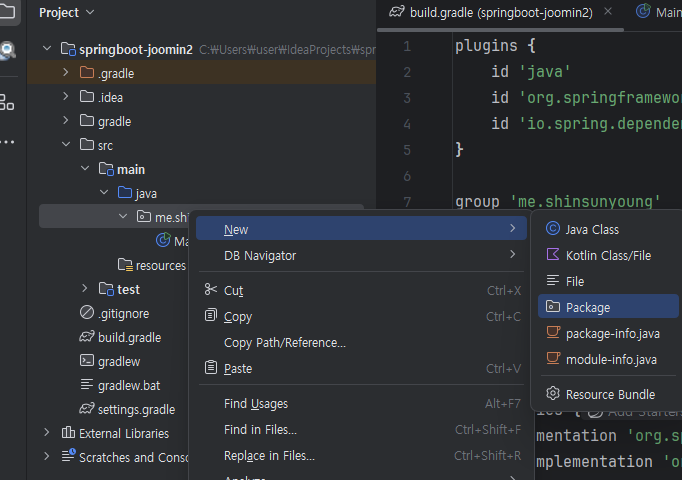Click the src folder icon
This screenshot has height=480, width=682.
click(87, 144)
